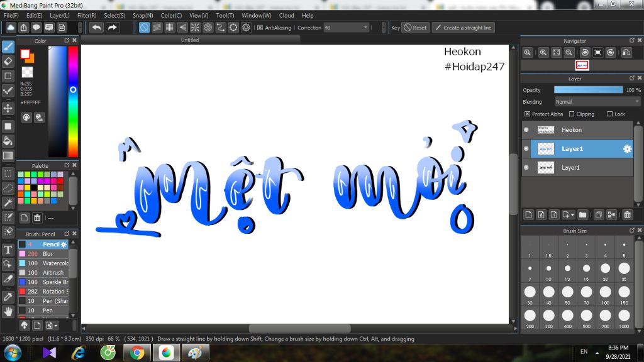
Task: Select the Airbrush brush
Action: (43, 273)
